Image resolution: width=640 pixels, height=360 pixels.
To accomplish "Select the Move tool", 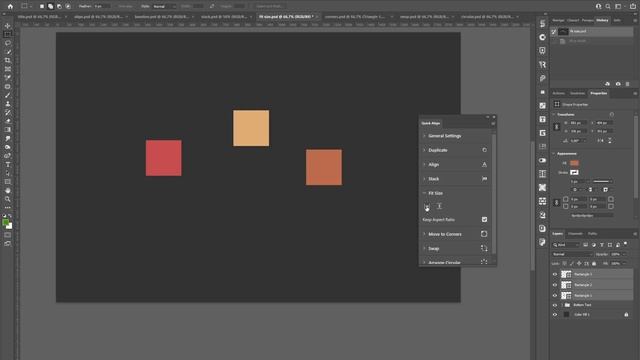I will pyautogui.click(x=7, y=26).
